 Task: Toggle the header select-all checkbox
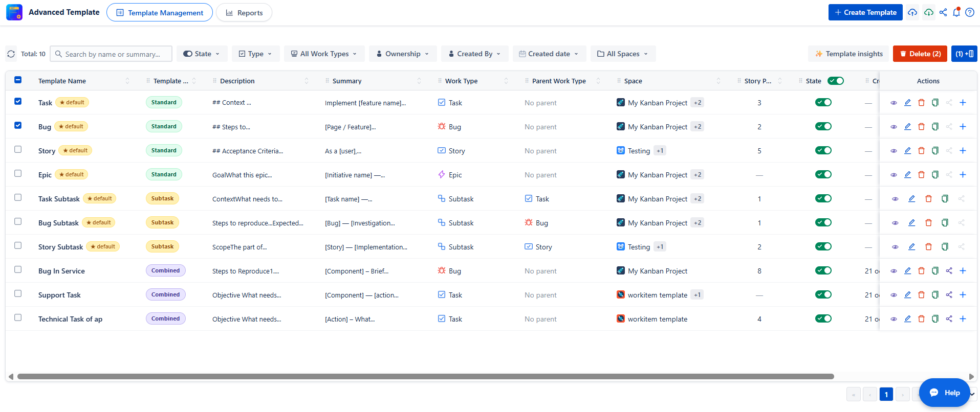pos(18,80)
